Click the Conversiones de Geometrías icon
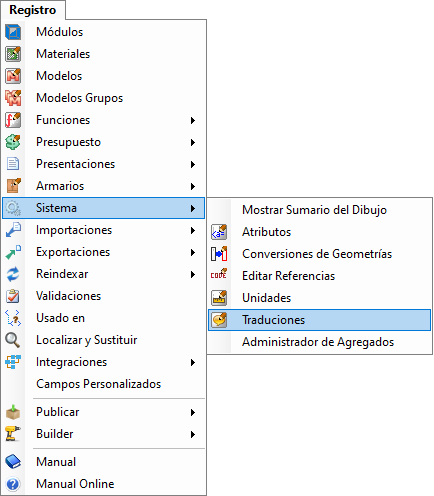The width and height of the screenshot is (434, 496). (219, 254)
